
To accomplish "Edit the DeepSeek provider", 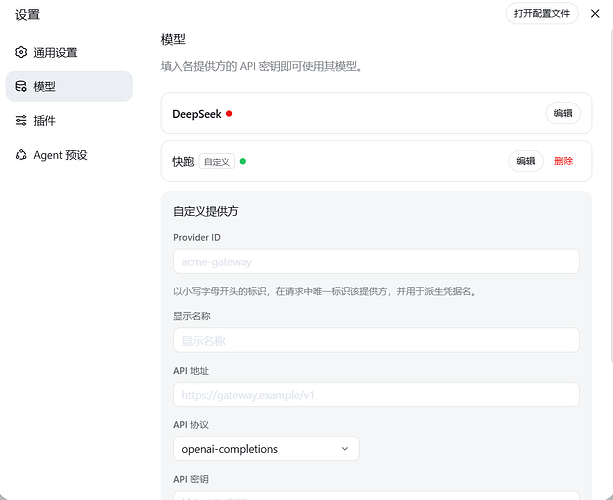I will [563, 113].
